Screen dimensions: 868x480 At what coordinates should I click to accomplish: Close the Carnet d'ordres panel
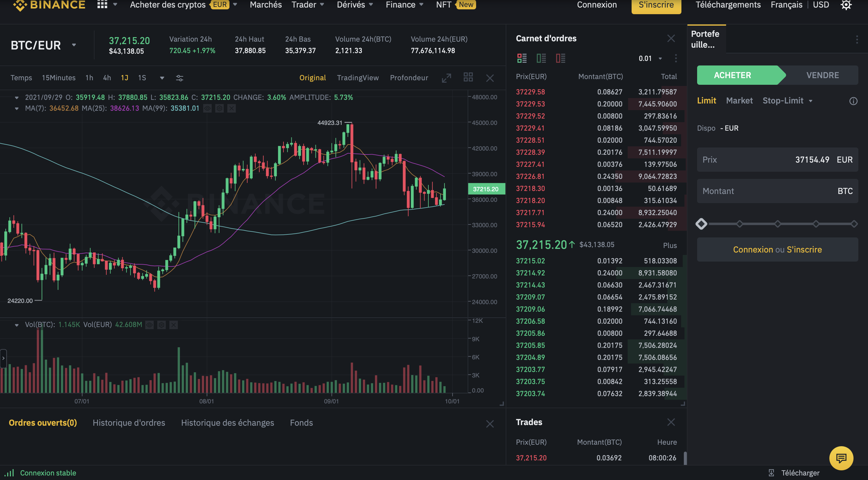(671, 38)
